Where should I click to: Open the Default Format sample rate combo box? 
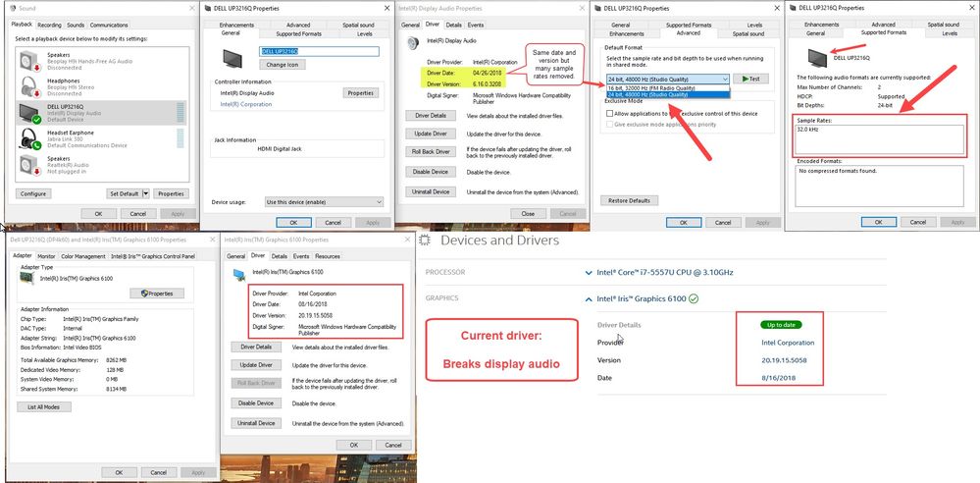(667, 80)
